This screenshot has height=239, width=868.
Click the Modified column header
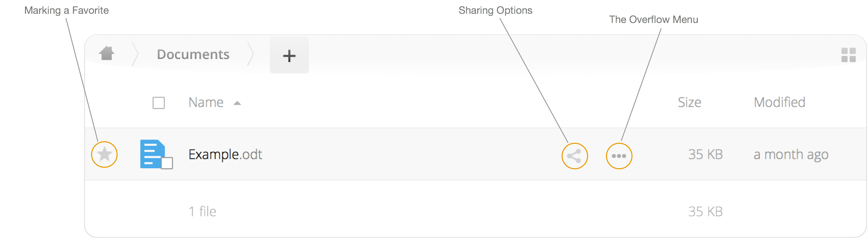click(780, 102)
